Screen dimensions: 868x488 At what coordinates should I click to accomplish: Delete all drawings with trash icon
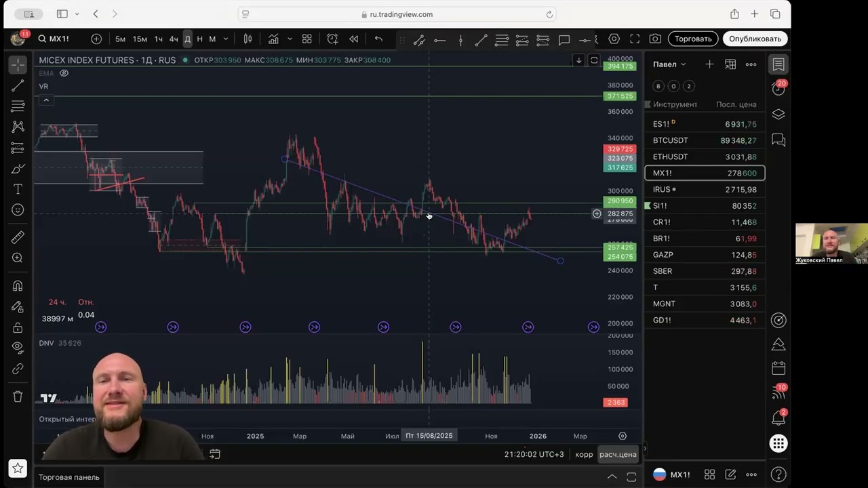[18, 396]
